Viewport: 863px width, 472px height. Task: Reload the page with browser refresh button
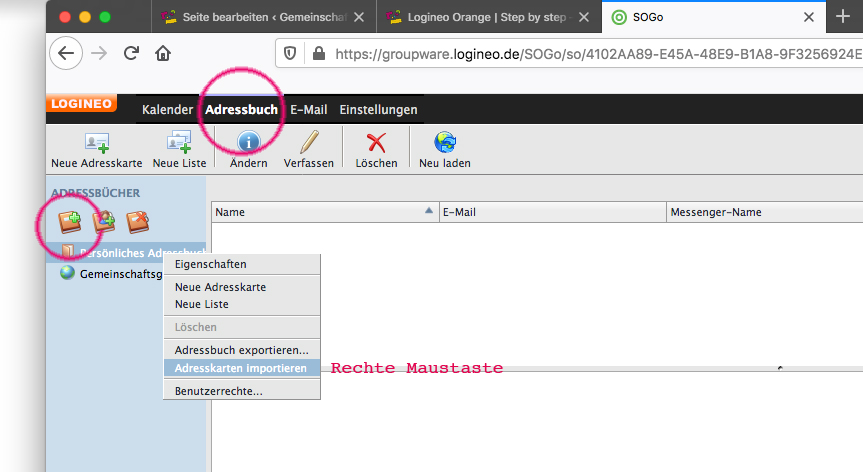130,54
